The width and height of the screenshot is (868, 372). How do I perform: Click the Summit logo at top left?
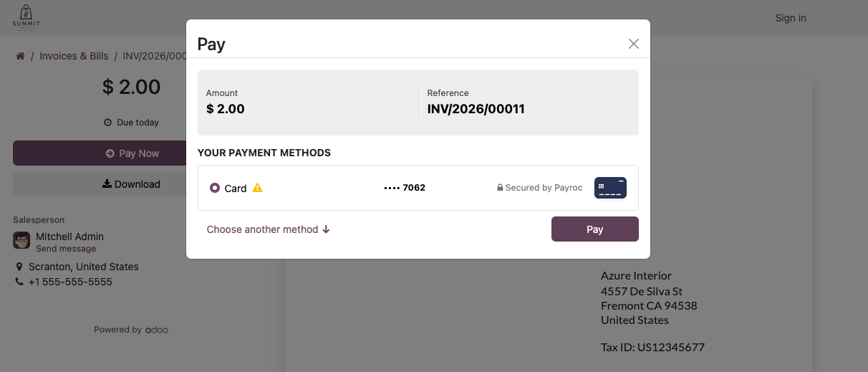(x=26, y=18)
